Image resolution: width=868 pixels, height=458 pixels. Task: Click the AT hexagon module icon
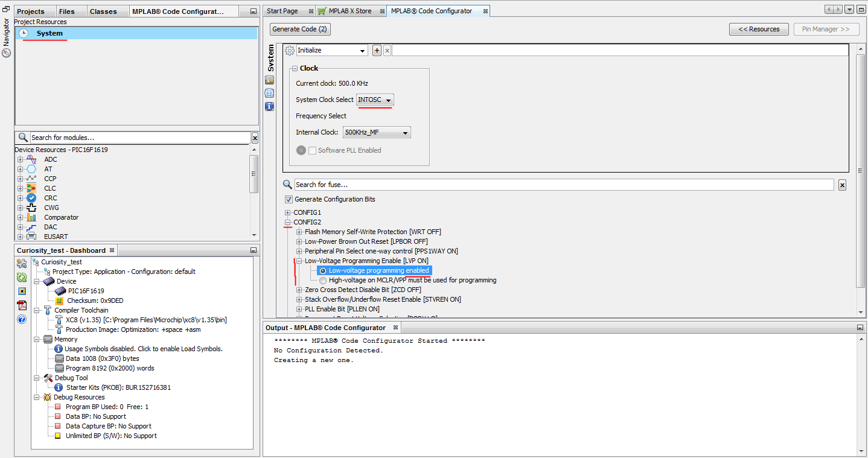(31, 169)
